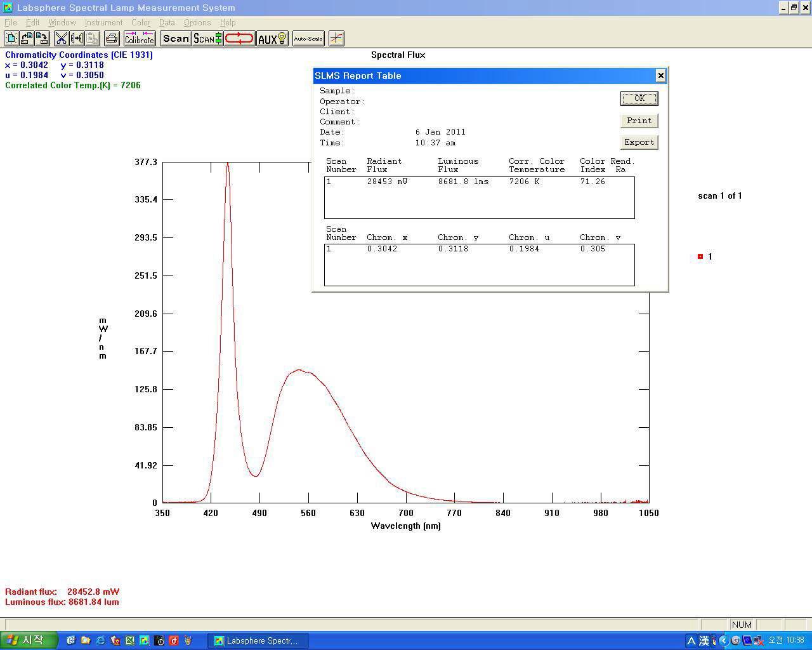Expand hidden system tray icons arrow
The width and height of the screenshot is (812, 650).
[x=724, y=640]
